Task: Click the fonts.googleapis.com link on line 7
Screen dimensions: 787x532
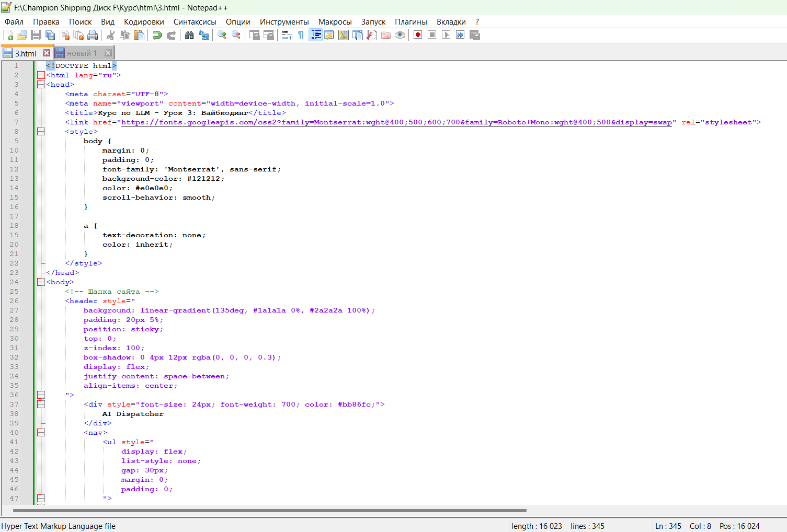Action: tap(396, 122)
